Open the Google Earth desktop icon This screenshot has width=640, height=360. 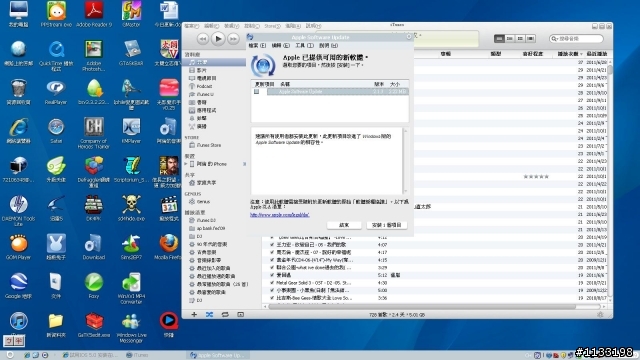18,286
